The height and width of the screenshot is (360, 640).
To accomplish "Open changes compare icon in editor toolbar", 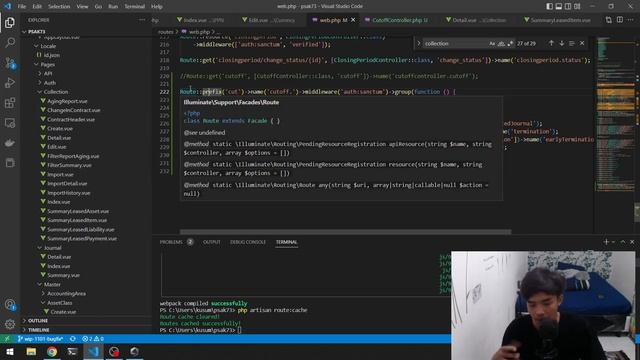I will [609, 20].
